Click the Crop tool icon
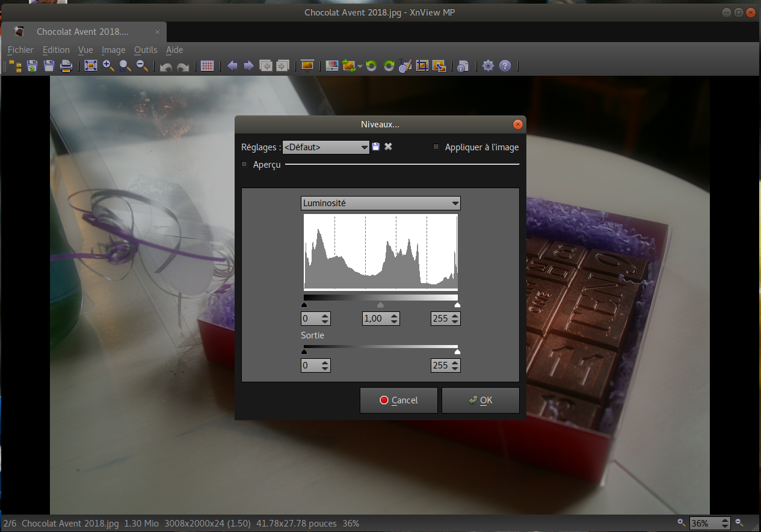The height and width of the screenshot is (532, 761). pos(422,66)
